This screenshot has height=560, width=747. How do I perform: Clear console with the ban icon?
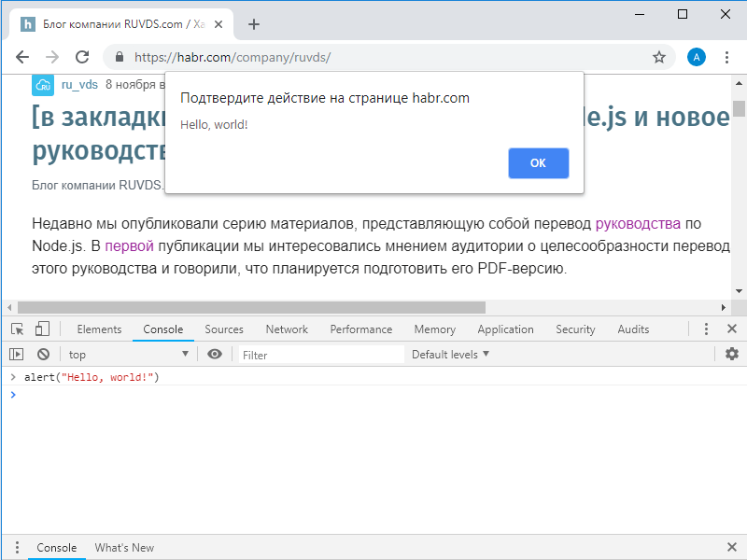(x=43, y=355)
